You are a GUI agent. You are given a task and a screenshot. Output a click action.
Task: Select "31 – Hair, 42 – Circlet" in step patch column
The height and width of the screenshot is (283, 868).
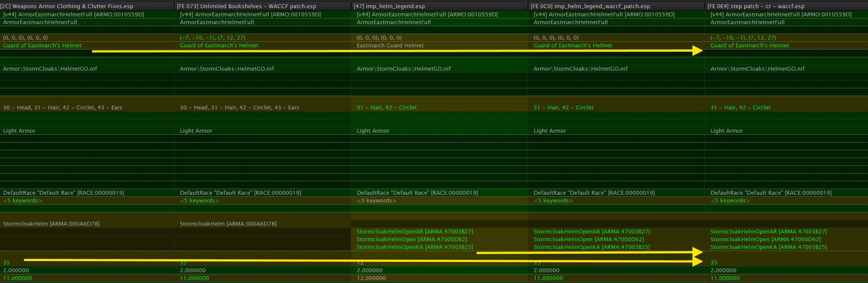pyautogui.click(x=740, y=108)
